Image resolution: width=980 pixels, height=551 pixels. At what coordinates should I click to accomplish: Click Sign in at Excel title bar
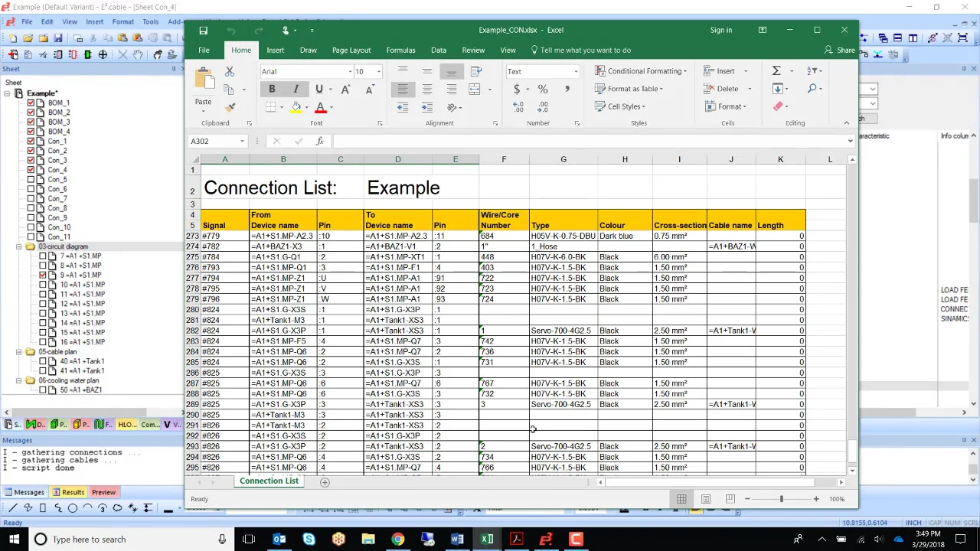pyautogui.click(x=721, y=31)
